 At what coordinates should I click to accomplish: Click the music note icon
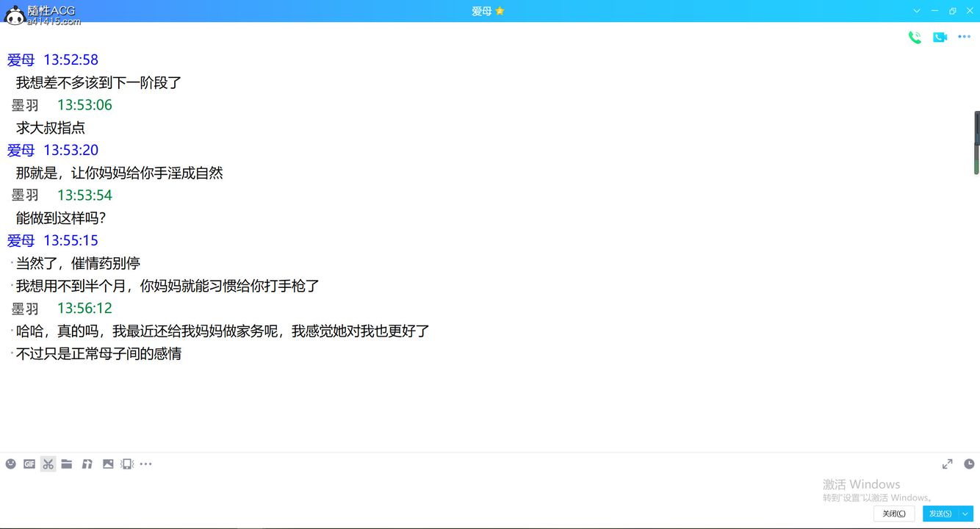[x=87, y=464]
